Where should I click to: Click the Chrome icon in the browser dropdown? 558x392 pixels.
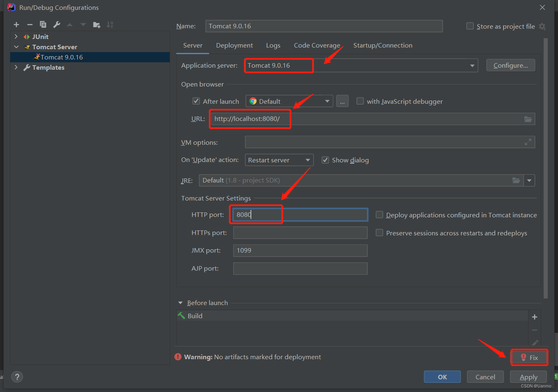click(x=253, y=101)
